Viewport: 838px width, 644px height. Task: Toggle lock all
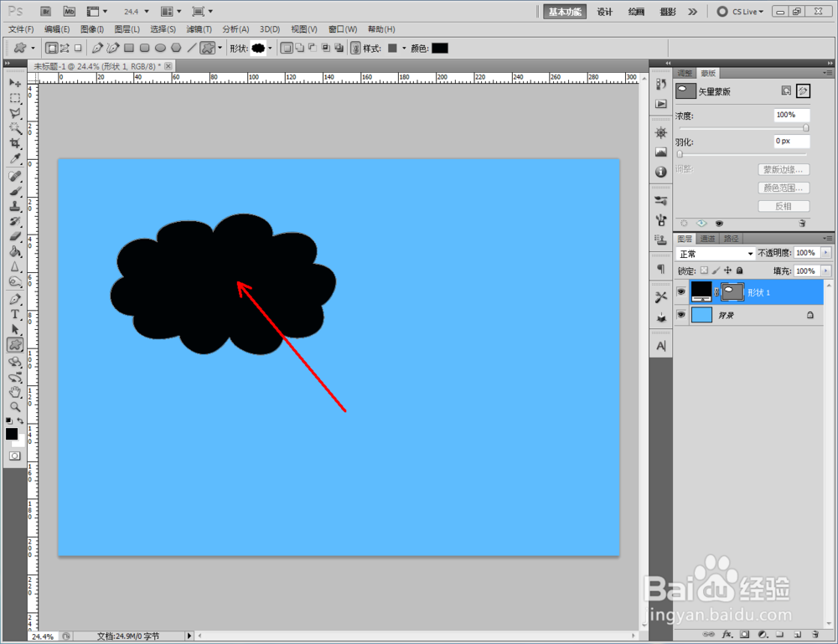click(x=740, y=270)
